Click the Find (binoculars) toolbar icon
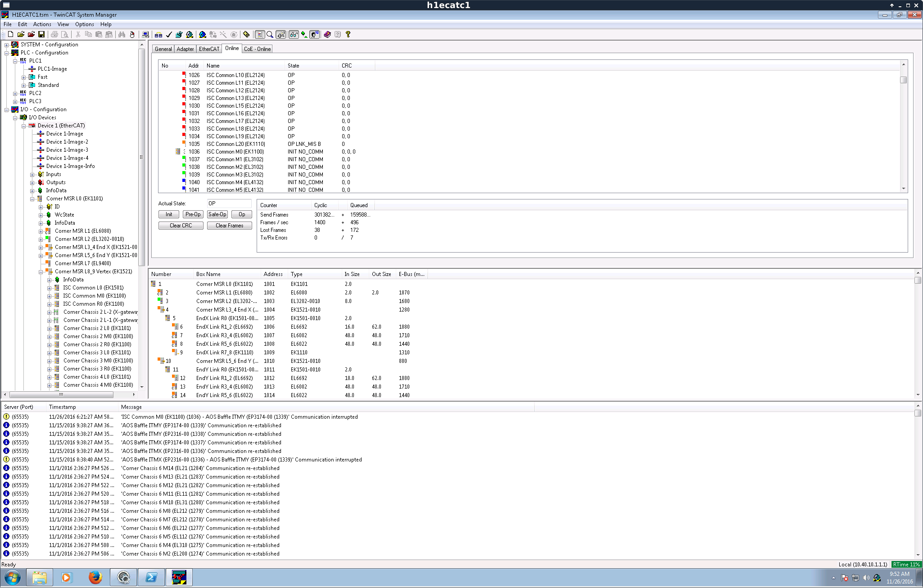Image resolution: width=923 pixels, height=588 pixels. click(122, 34)
